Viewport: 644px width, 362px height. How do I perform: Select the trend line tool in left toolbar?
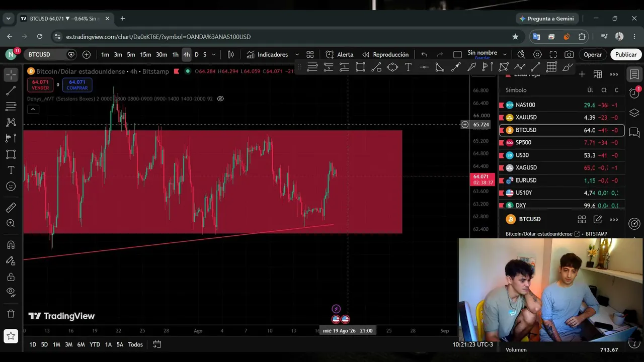11,90
